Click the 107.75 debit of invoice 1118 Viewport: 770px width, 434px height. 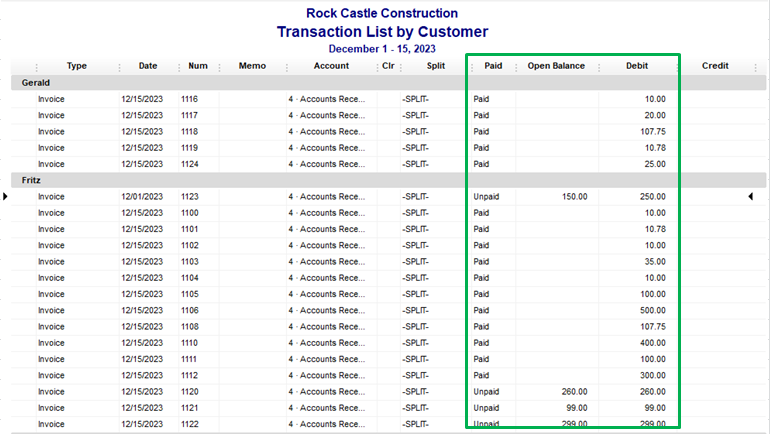(x=653, y=132)
